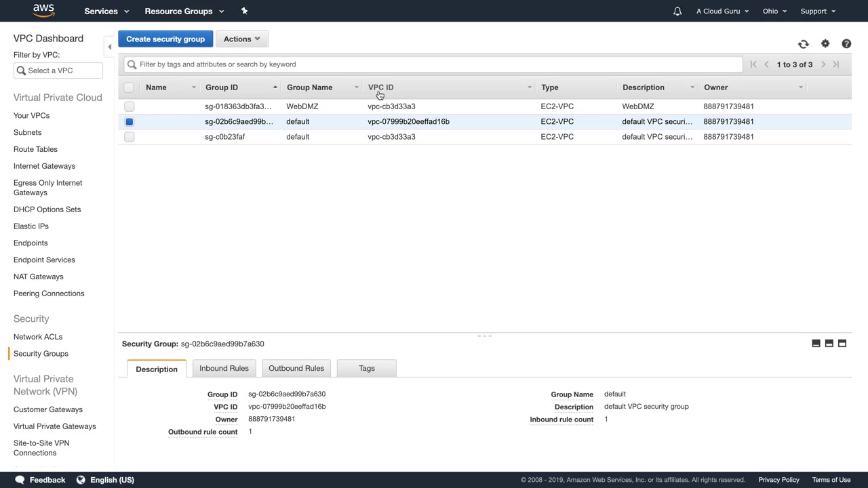This screenshot has width=868, height=488.
Task: Open the Group Name column filter arrow
Action: click(x=356, y=87)
